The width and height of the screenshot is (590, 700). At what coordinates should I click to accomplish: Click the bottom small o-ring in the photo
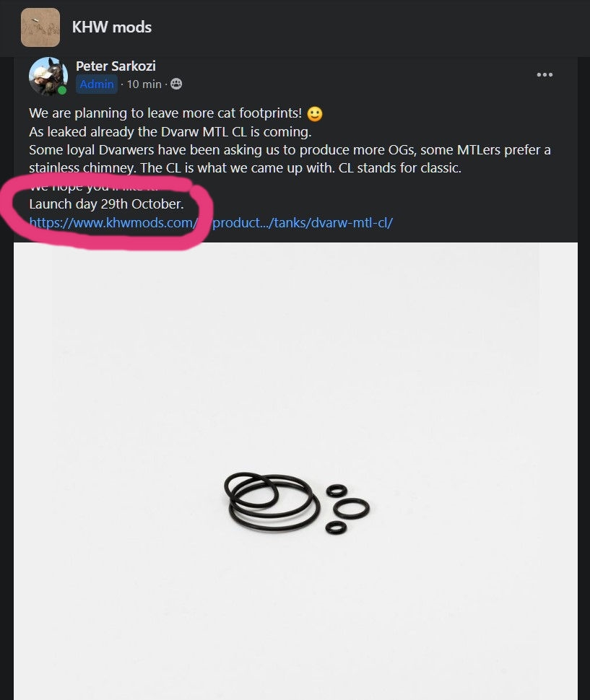[x=336, y=528]
